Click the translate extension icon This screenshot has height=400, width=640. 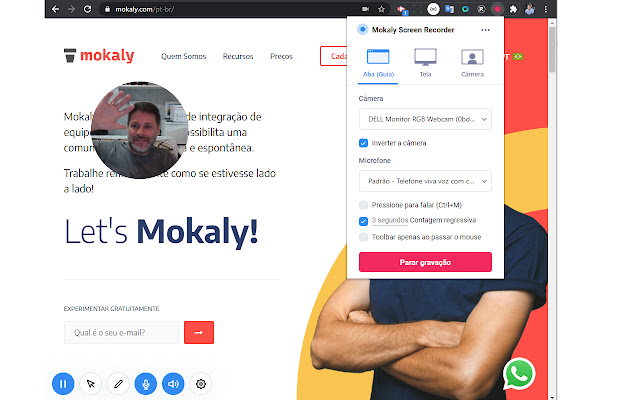point(449,9)
